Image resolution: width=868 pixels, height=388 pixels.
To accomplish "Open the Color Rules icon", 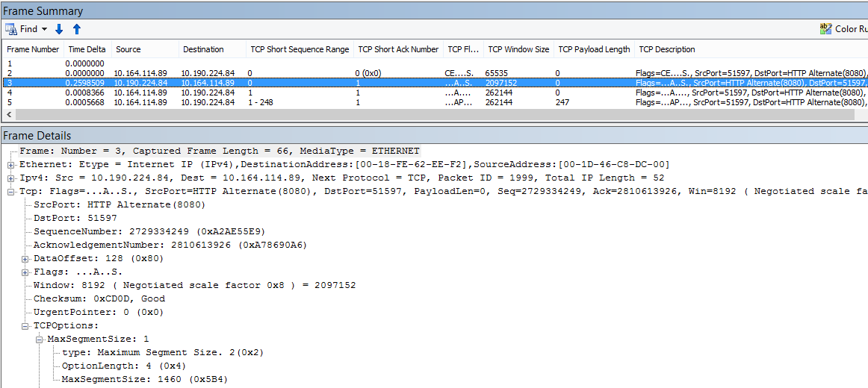I will coord(825,29).
